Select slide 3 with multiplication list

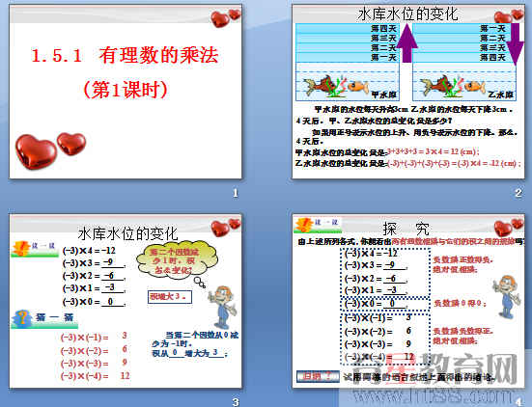click(x=126, y=301)
